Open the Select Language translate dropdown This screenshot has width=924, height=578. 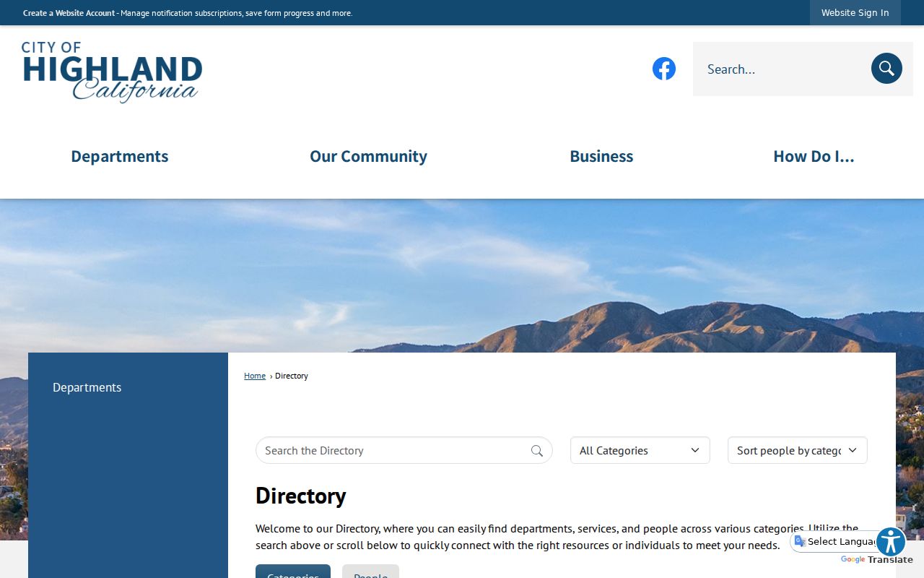coord(834,542)
